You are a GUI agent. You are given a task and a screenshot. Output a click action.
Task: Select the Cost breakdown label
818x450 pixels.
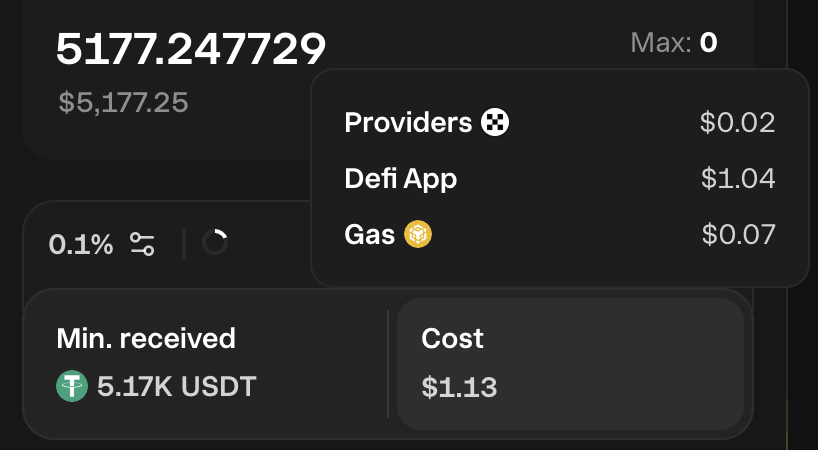click(452, 338)
